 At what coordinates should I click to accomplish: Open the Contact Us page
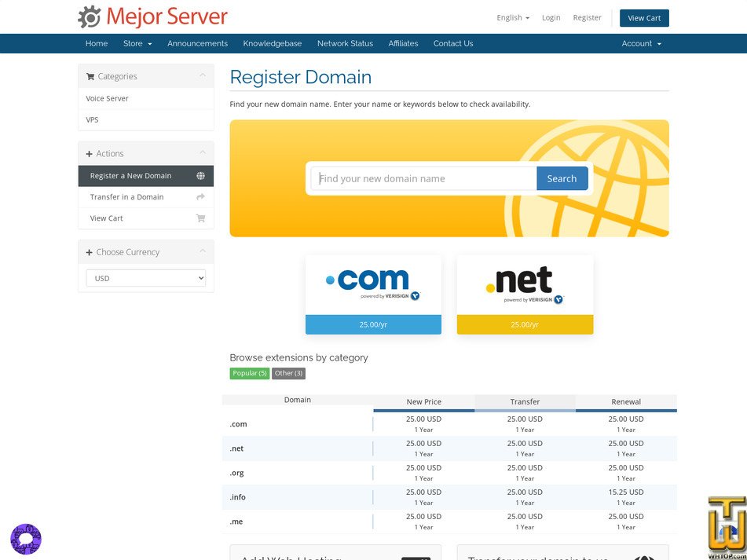tap(453, 43)
